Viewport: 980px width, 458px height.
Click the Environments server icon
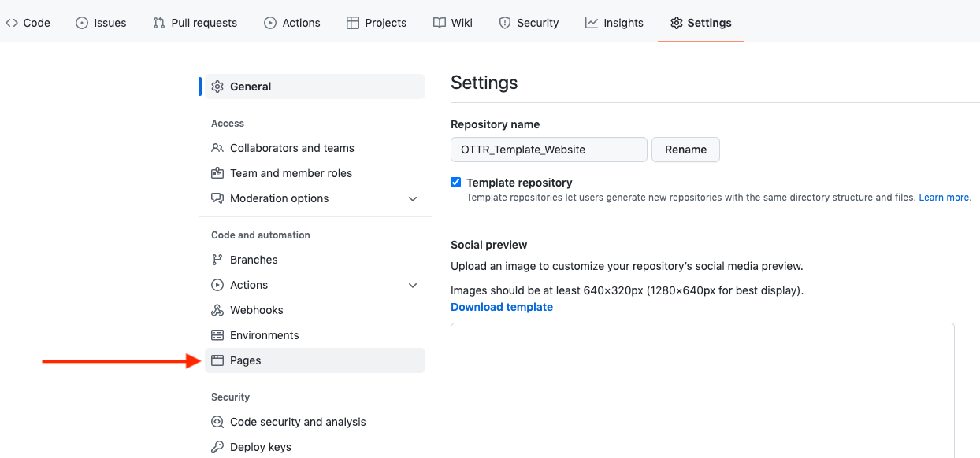click(x=217, y=335)
